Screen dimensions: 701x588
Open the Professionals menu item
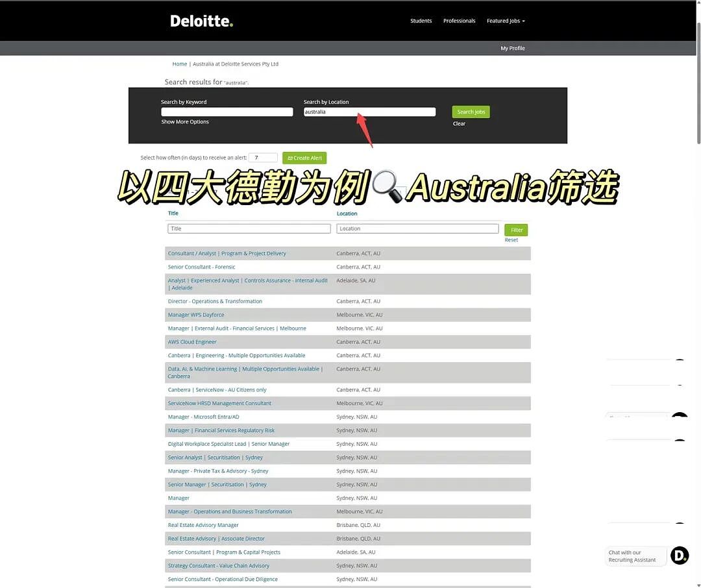pyautogui.click(x=459, y=21)
